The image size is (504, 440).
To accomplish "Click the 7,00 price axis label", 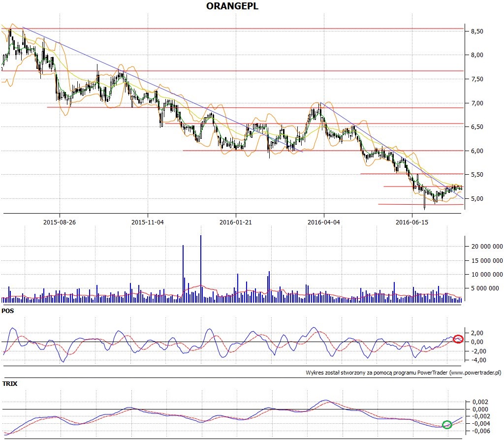I will pos(477,103).
